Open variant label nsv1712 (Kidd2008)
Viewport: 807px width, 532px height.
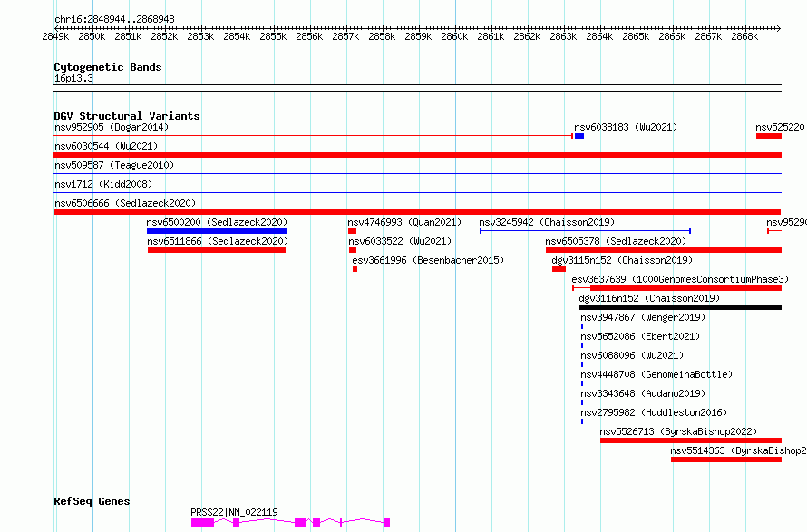103,184
